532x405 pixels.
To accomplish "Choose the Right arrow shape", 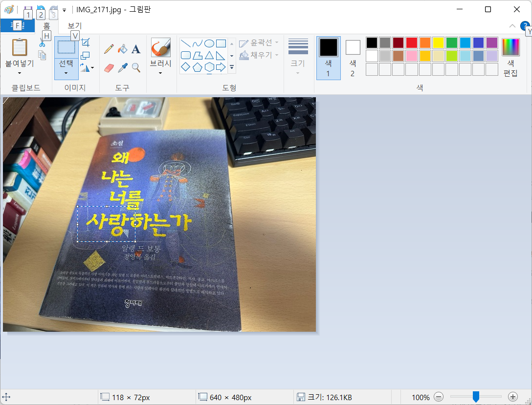I will (x=221, y=67).
